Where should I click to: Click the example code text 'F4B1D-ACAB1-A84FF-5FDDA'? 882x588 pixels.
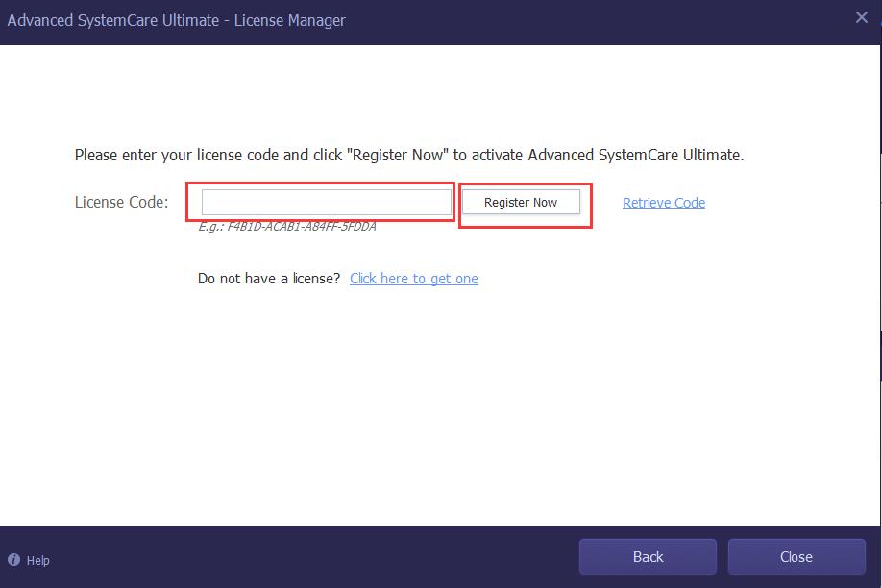(x=302, y=226)
